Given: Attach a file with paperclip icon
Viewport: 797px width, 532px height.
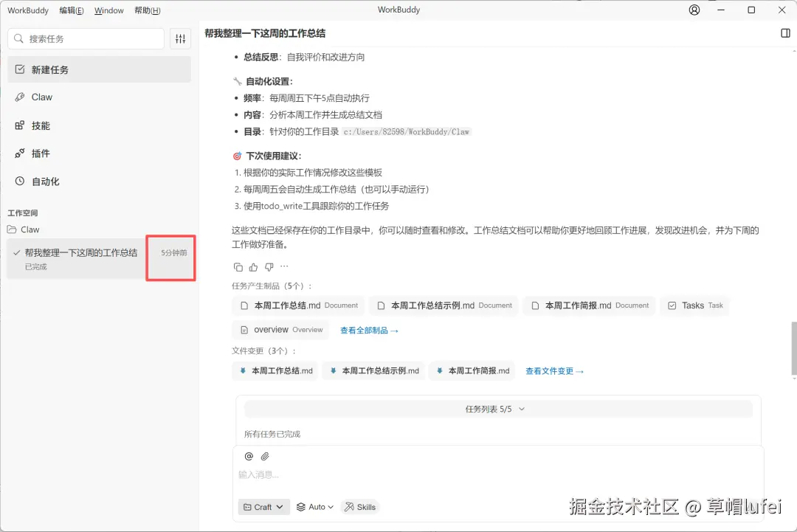Looking at the screenshot, I should (265, 456).
